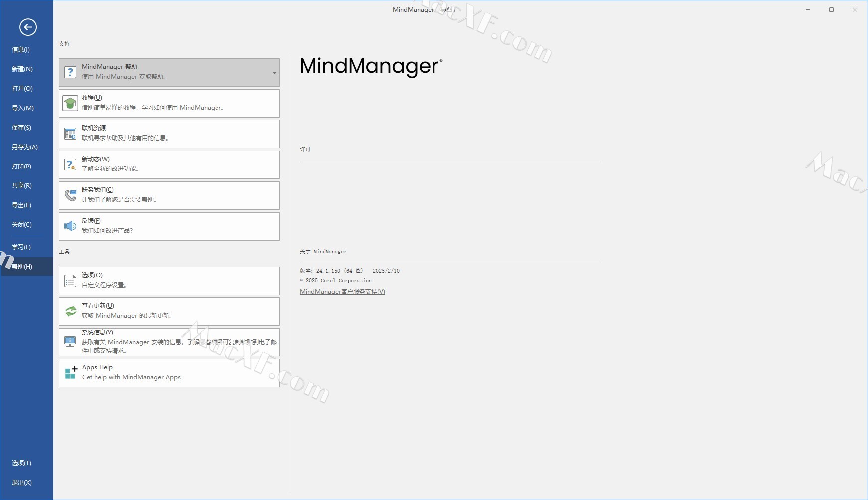The image size is (868, 500).
Task: Click the MindManager 帮助 question mark icon
Action: [x=70, y=72]
